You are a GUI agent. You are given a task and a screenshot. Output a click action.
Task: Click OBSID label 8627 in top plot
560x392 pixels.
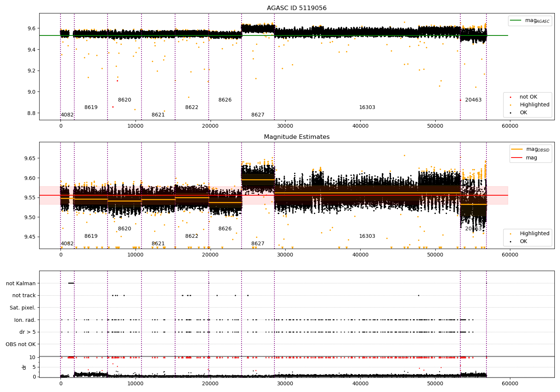[258, 115]
